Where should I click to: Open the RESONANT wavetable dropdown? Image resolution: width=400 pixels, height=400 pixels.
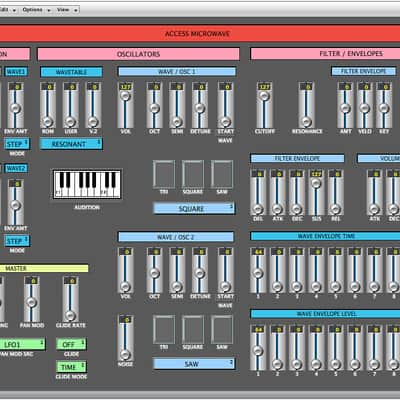(x=71, y=144)
